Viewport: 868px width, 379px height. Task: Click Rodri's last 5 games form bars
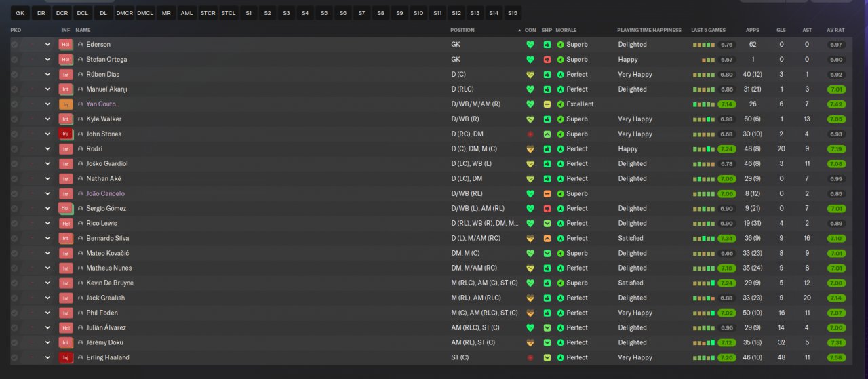tap(704, 149)
